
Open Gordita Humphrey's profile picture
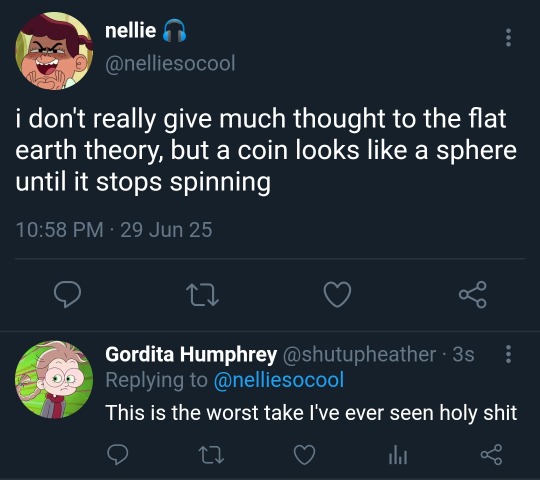pyautogui.click(x=54, y=379)
